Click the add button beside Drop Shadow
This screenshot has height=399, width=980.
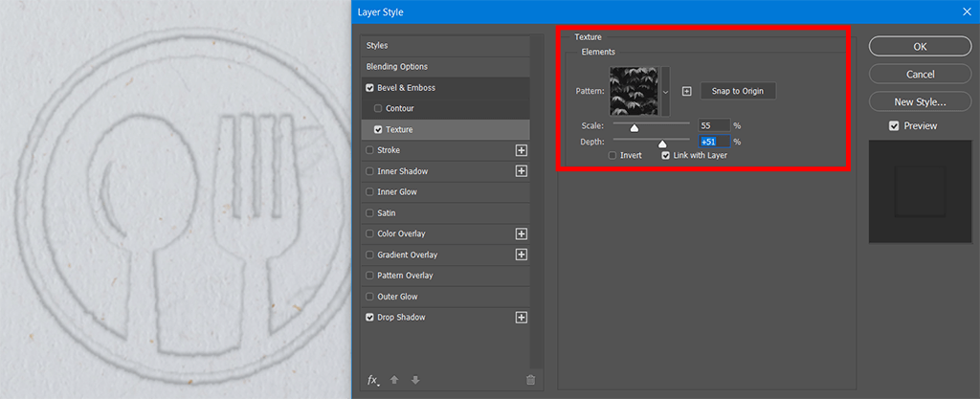522,318
